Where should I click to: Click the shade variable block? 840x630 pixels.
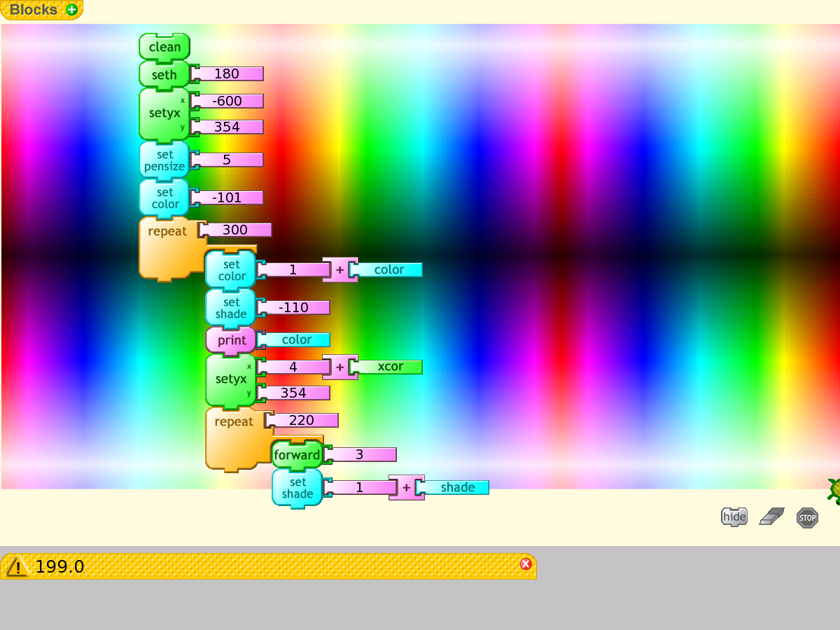(x=456, y=487)
